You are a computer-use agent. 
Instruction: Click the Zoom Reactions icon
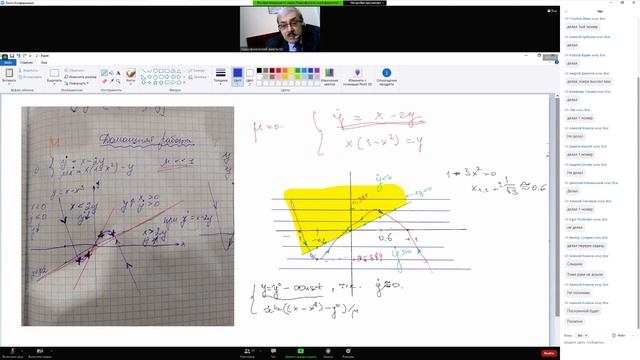point(348,351)
